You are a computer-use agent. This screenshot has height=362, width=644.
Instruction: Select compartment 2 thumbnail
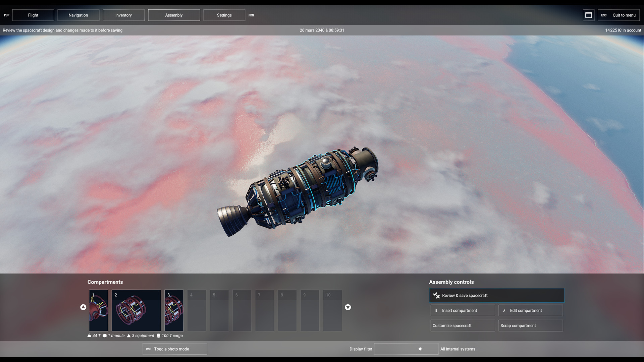tap(136, 310)
